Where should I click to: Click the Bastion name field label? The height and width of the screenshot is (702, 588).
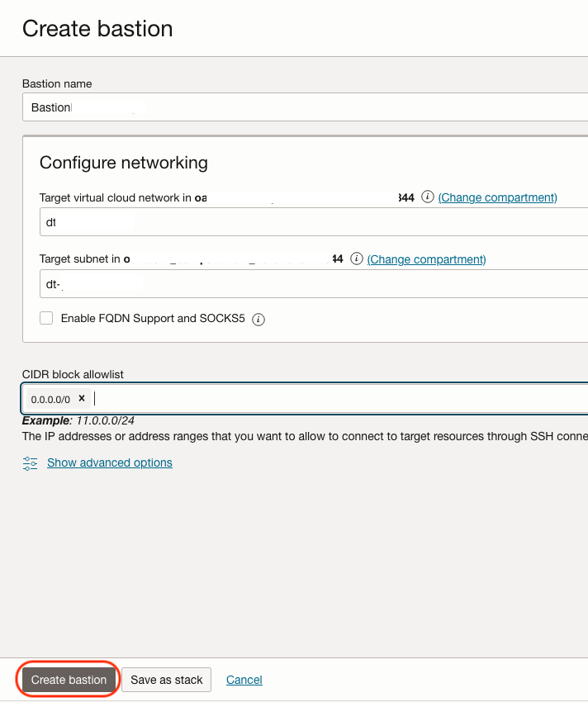[57, 83]
